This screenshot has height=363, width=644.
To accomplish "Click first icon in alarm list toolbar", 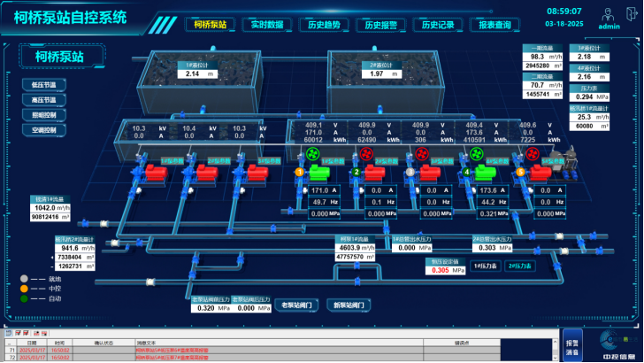I will tap(8, 333).
